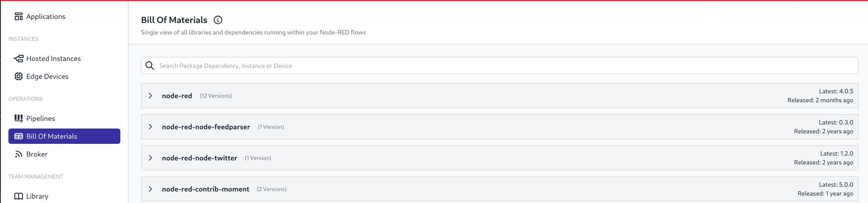The width and height of the screenshot is (868, 203).
Task: Click the Broker feed icon
Action: [19, 154]
